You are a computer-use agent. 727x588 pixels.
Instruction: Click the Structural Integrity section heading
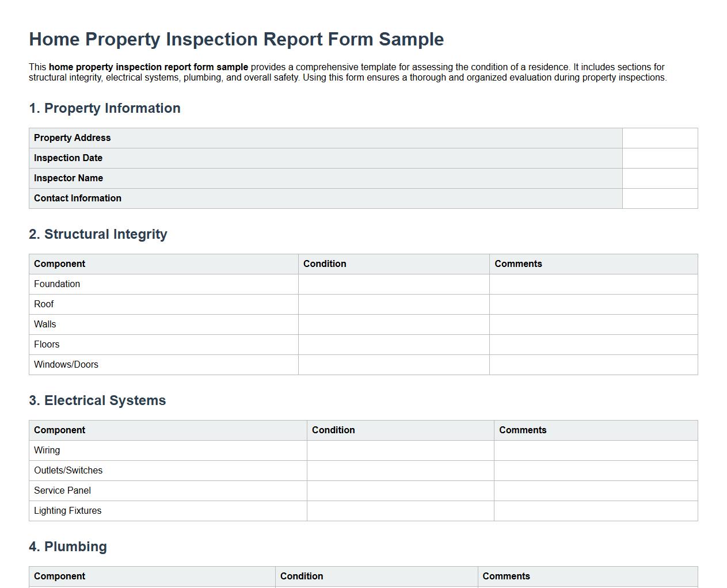point(98,234)
